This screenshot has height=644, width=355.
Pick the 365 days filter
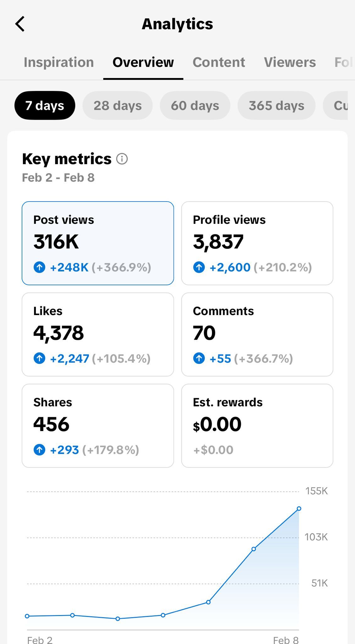(276, 106)
